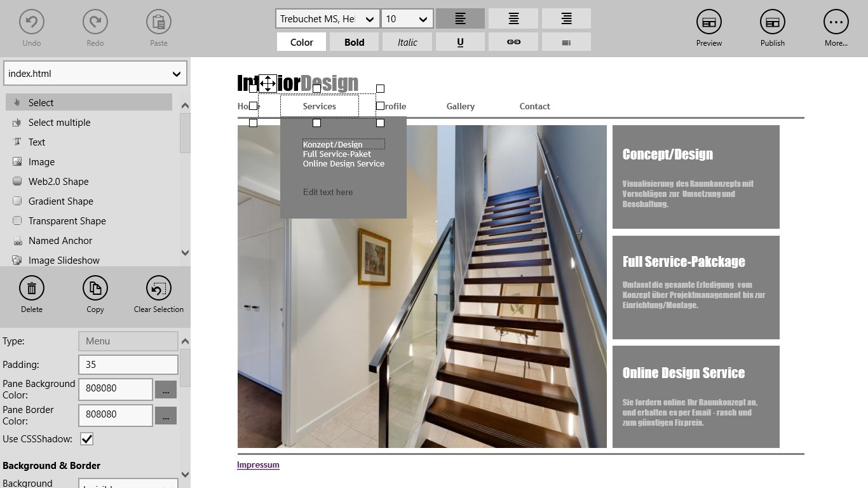Select the Gradient Shape tool
The width and height of the screenshot is (868, 488).
(x=60, y=201)
